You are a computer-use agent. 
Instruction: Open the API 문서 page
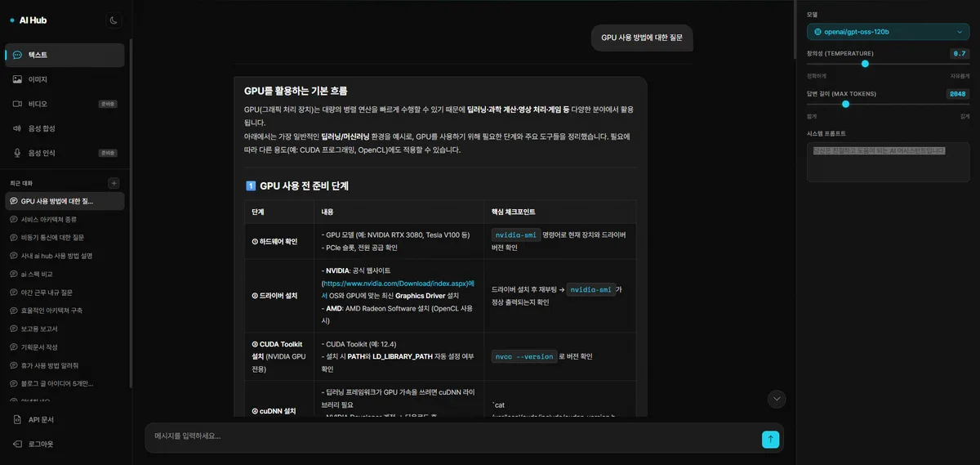[65, 419]
